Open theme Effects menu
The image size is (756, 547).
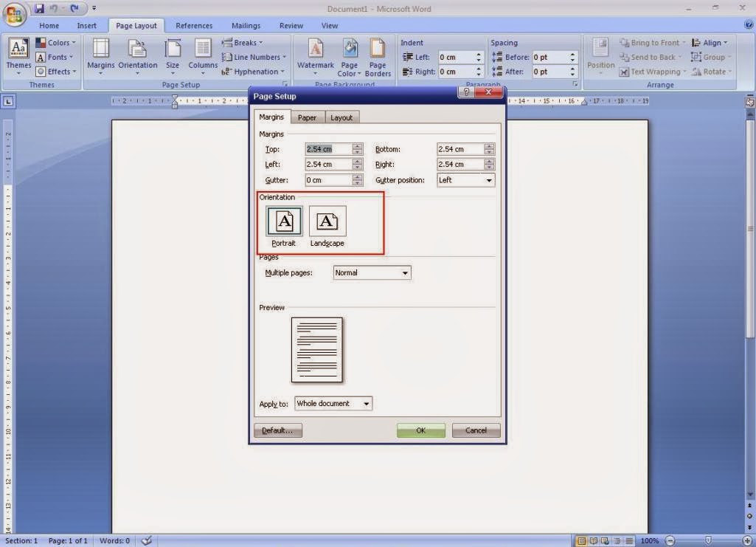56,72
